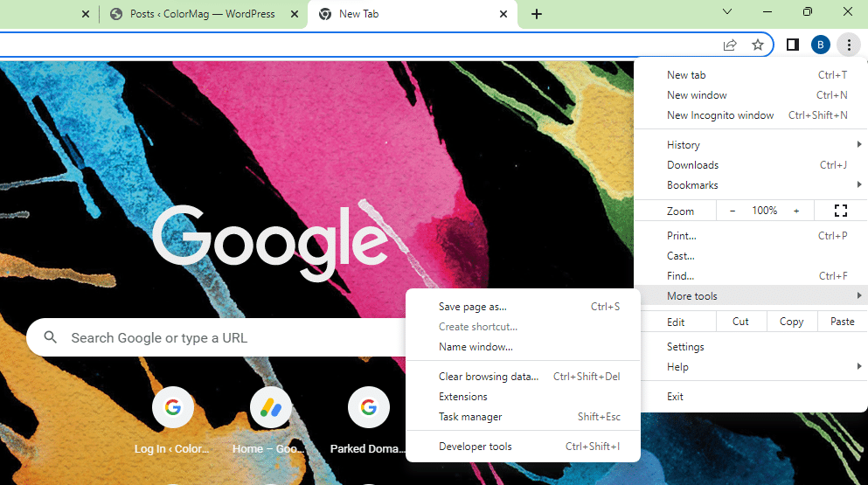Open Clear browsing data
The image size is (868, 485).
click(523, 377)
